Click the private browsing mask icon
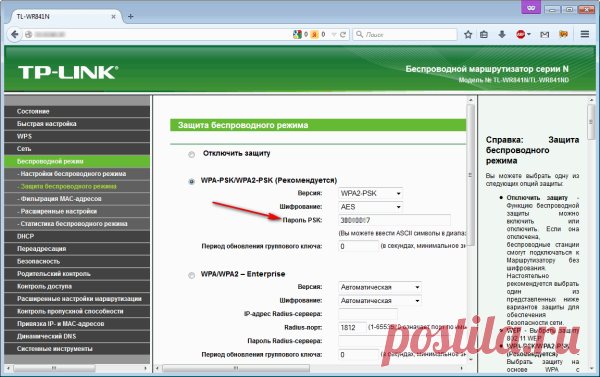The image size is (600, 377). point(531,8)
